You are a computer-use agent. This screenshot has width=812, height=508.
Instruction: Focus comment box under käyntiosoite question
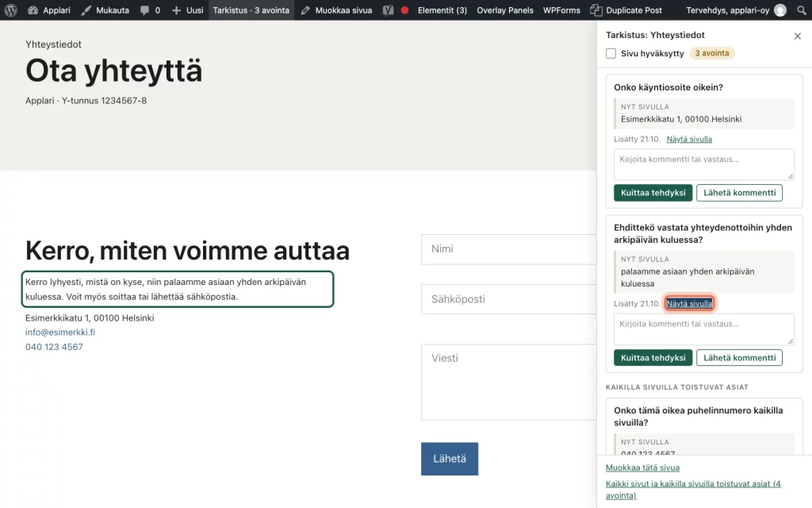point(704,164)
